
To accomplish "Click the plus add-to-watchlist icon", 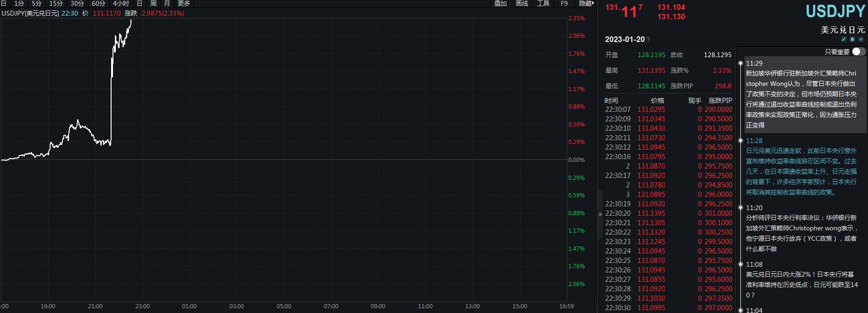I will coord(861,39).
